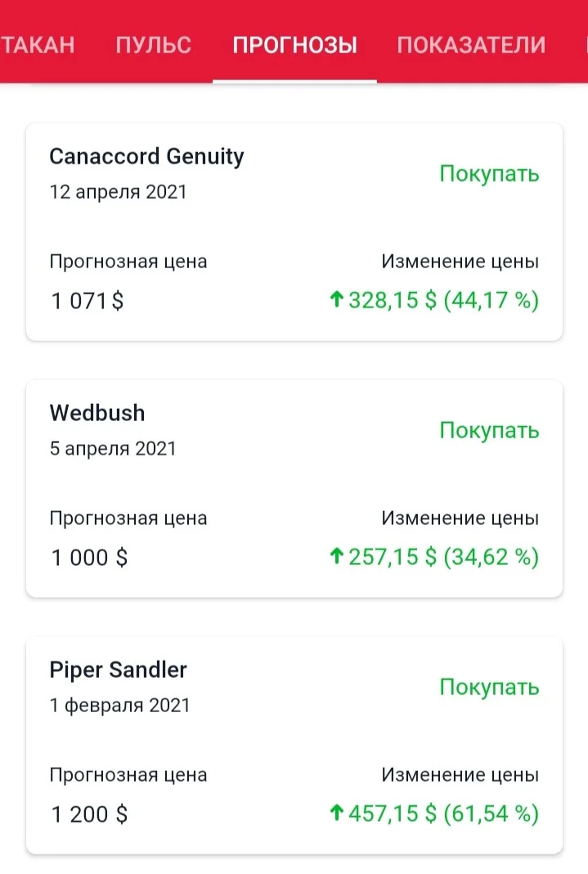The width and height of the screenshot is (588, 874).
Task: Click the green up arrow beside 328,15 $
Action: tap(336, 299)
